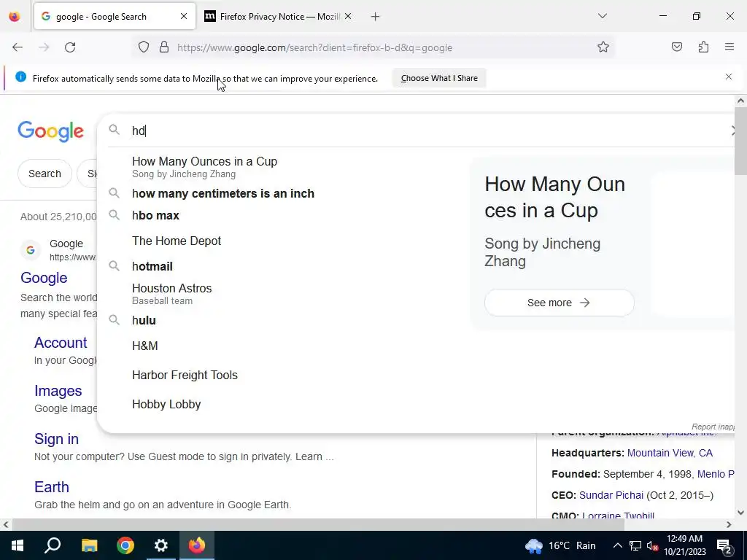This screenshot has width=747, height=560.
Task: Expand the list all tabs chevron
Action: (602, 16)
